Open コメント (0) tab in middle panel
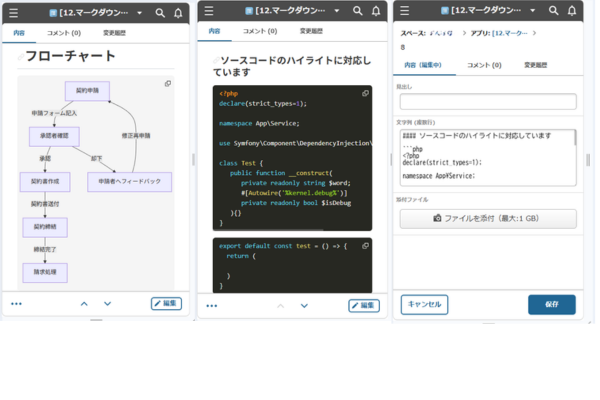The width and height of the screenshot is (600, 400). (x=260, y=31)
